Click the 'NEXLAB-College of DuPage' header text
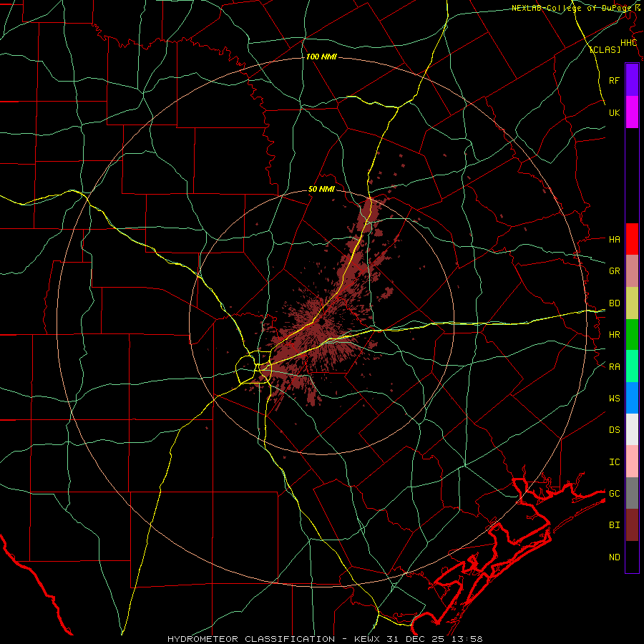Viewport: 644px width, 644px height. tap(571, 8)
